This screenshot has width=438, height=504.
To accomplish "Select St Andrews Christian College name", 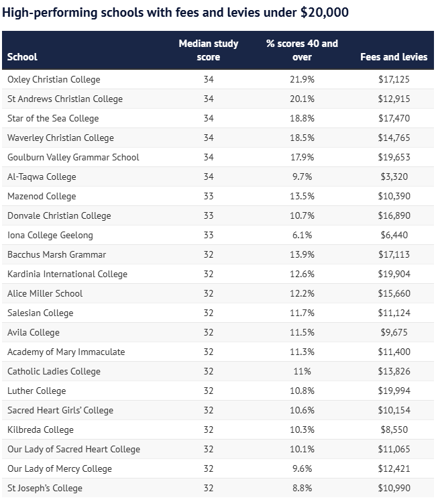I will [x=65, y=99].
